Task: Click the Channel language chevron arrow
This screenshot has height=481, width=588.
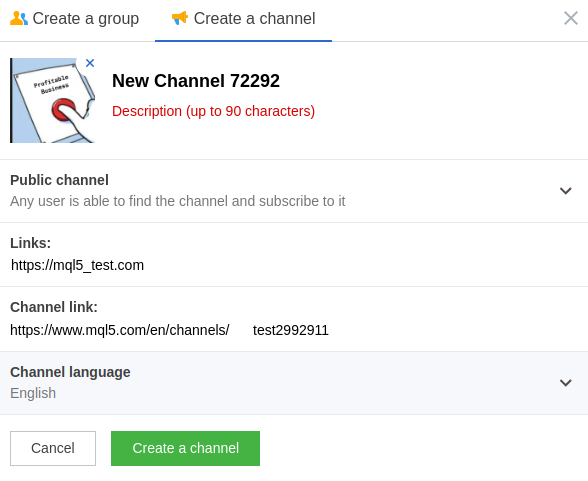Action: (x=566, y=383)
